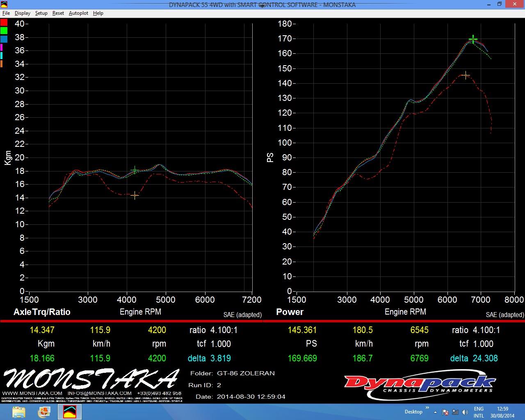Click the red run color swatch

point(4,22)
